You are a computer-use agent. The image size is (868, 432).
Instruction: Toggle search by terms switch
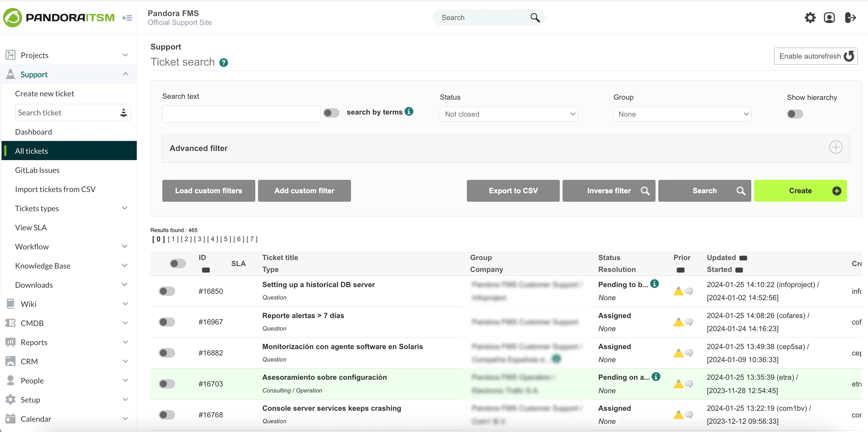coord(331,113)
